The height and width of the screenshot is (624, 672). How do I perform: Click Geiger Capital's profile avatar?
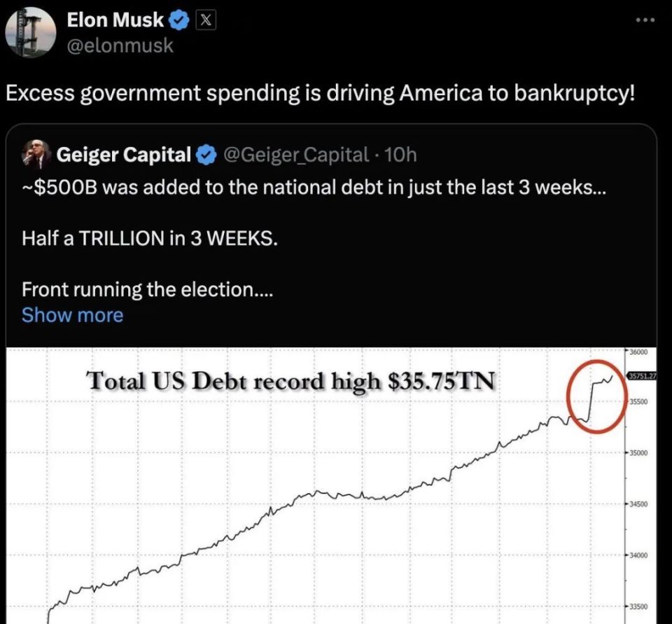click(x=36, y=154)
